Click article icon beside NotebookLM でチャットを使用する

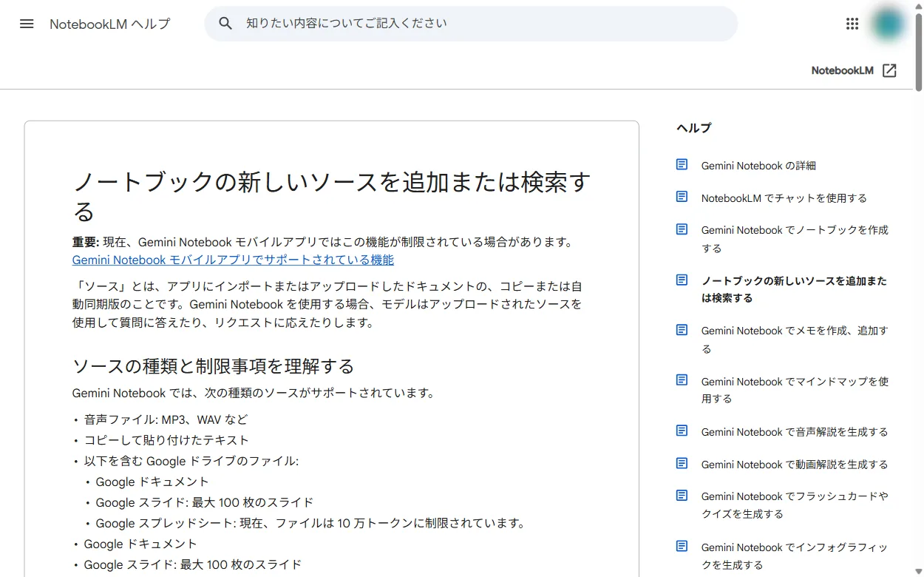click(x=682, y=197)
